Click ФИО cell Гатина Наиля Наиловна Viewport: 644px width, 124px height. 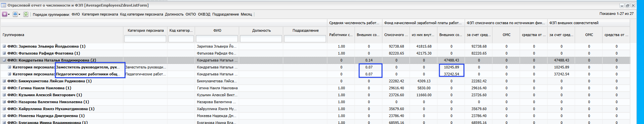(217, 88)
